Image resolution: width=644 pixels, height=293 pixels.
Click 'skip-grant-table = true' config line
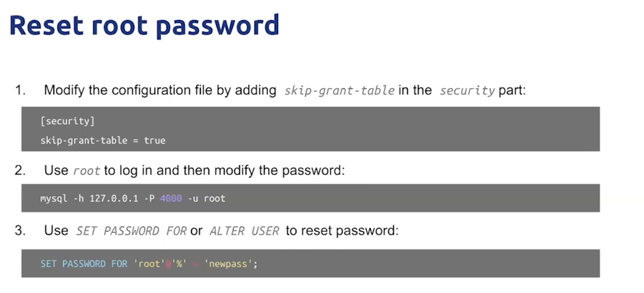pyautogui.click(x=103, y=140)
